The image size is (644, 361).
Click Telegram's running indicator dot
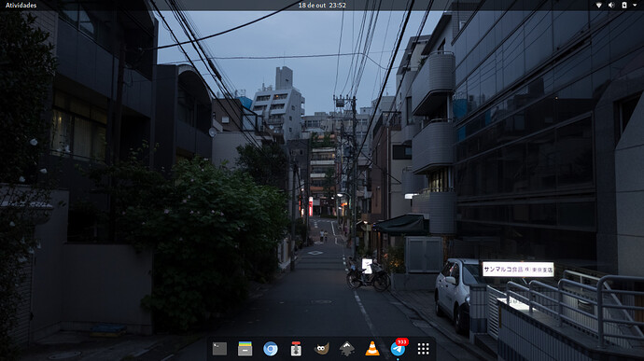[x=398, y=359]
